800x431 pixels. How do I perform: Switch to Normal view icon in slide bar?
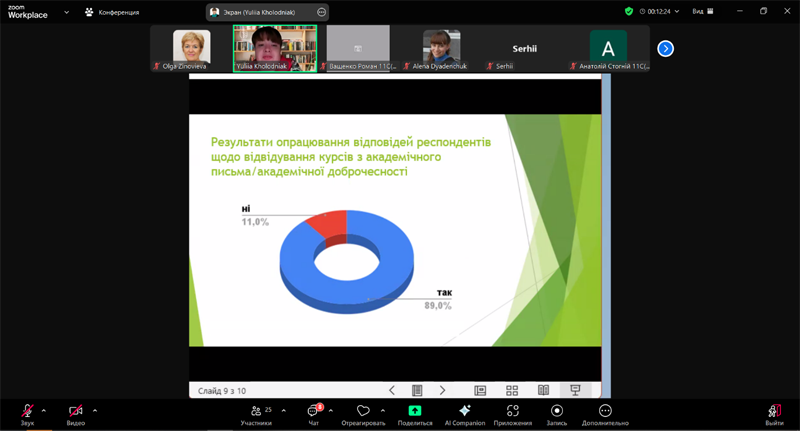[x=480, y=391]
